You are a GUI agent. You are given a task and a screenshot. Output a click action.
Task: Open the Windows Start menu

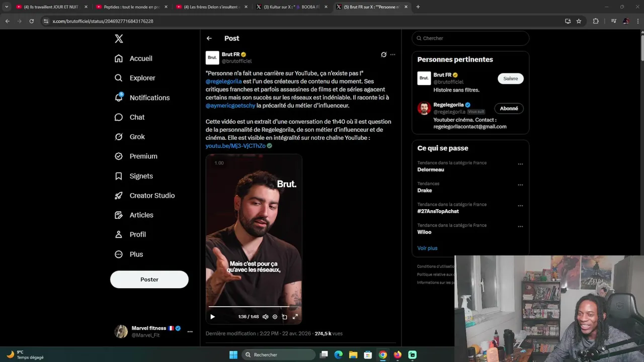pyautogui.click(x=233, y=355)
